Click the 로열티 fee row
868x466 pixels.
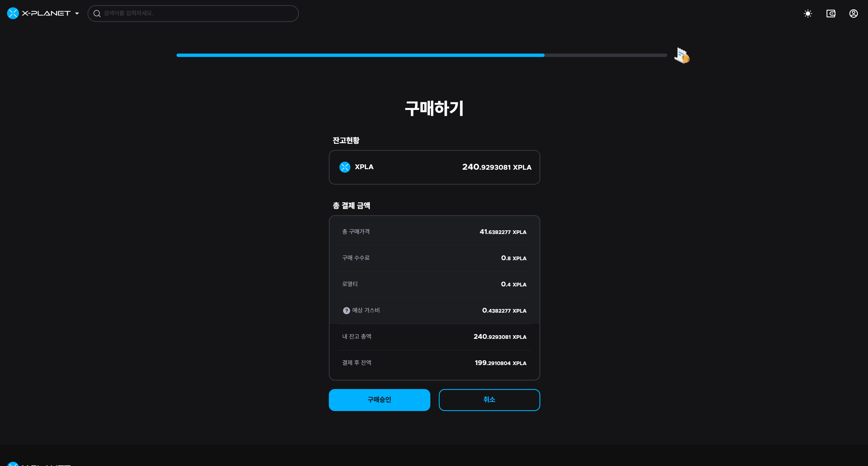pyautogui.click(x=434, y=284)
